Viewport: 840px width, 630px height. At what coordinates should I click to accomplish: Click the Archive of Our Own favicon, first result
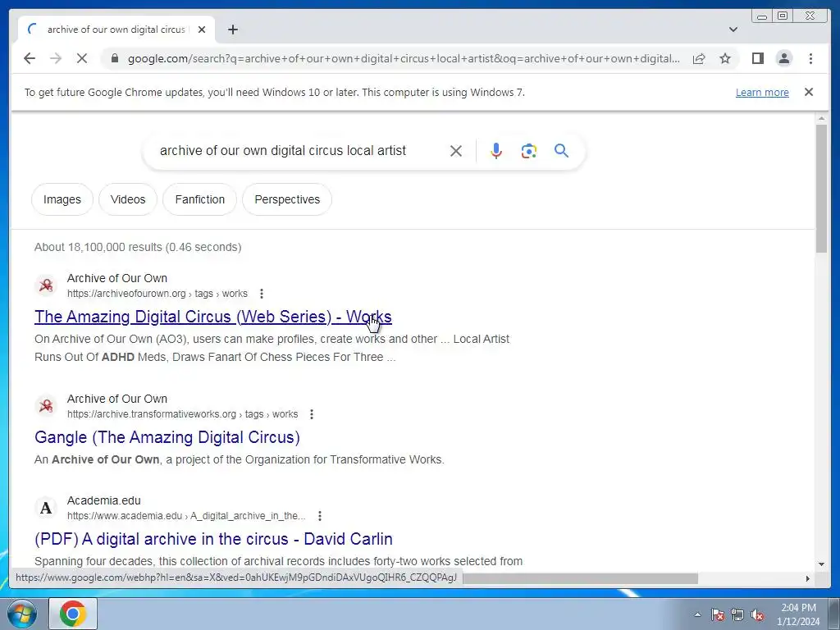46,285
